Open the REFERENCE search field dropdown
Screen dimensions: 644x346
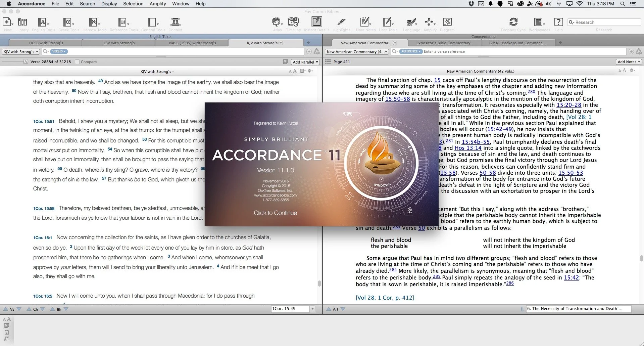pyautogui.click(x=410, y=51)
